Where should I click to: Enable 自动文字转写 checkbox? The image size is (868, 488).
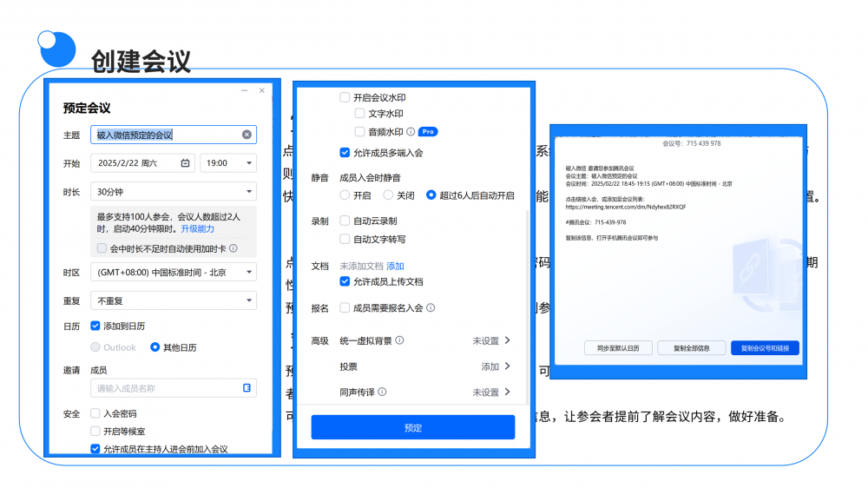pos(345,239)
